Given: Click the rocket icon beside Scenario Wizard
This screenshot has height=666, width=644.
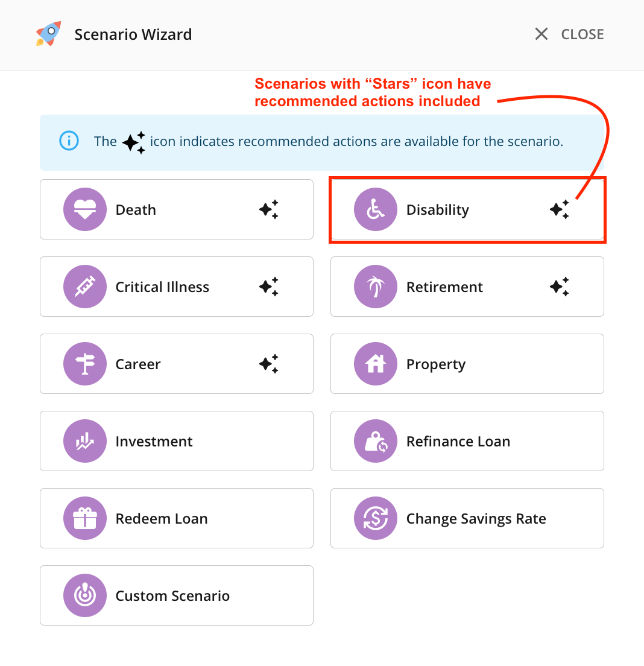Looking at the screenshot, I should (49, 34).
